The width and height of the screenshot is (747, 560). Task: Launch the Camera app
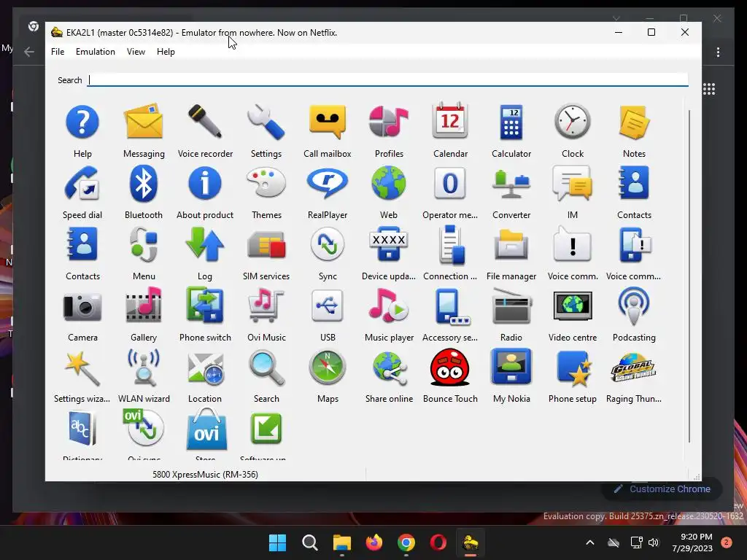[x=82, y=307]
